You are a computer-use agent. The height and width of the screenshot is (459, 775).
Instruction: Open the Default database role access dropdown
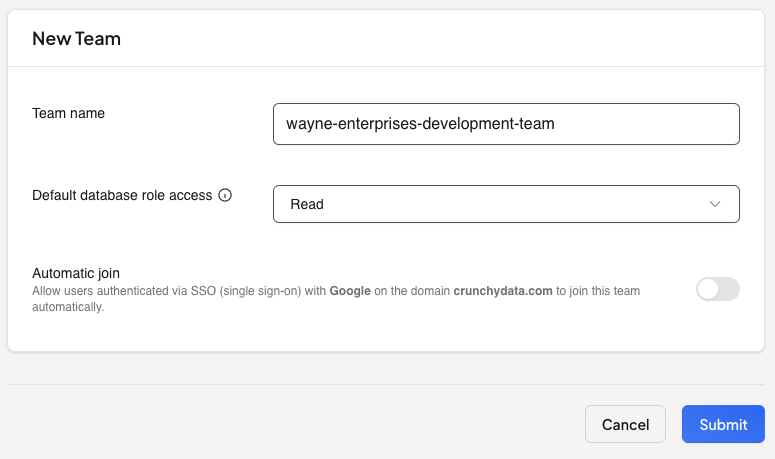(x=506, y=204)
